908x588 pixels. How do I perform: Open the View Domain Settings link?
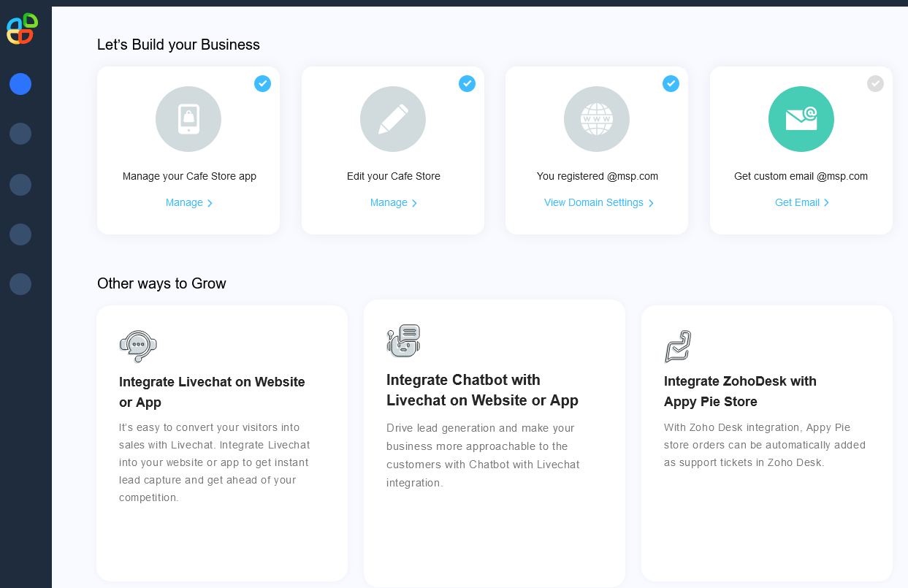click(594, 202)
